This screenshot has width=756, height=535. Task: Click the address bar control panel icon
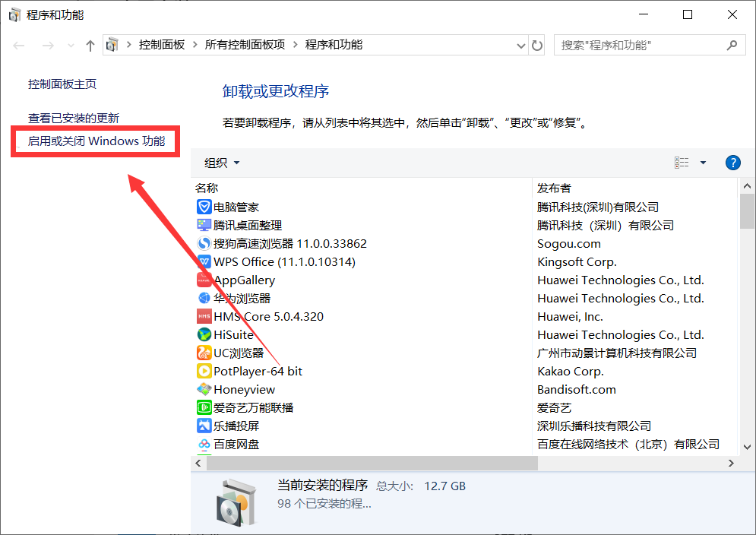[x=112, y=45]
